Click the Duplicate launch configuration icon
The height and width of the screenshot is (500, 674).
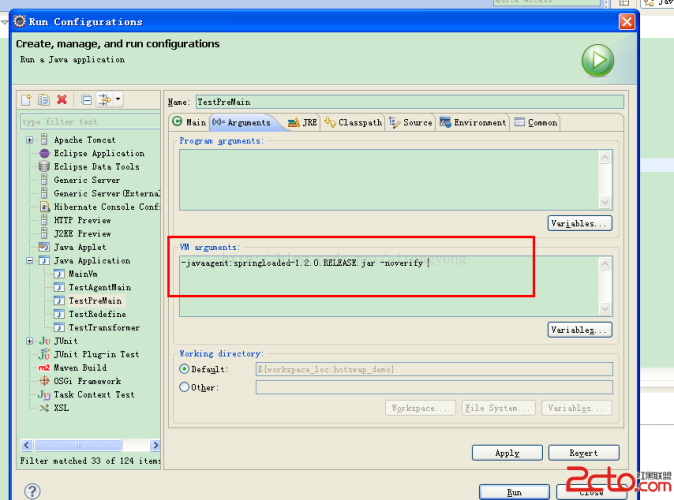point(44,100)
